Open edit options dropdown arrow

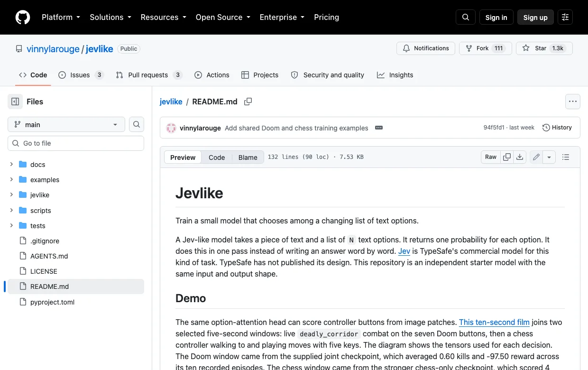(x=549, y=157)
